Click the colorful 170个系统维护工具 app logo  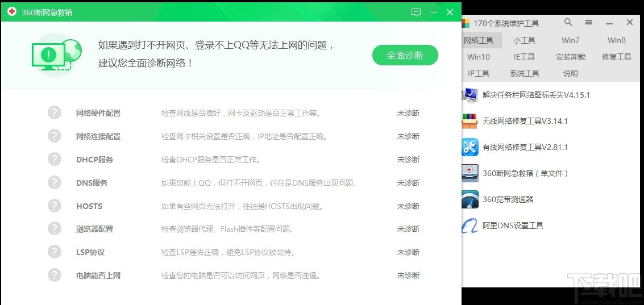(x=466, y=23)
